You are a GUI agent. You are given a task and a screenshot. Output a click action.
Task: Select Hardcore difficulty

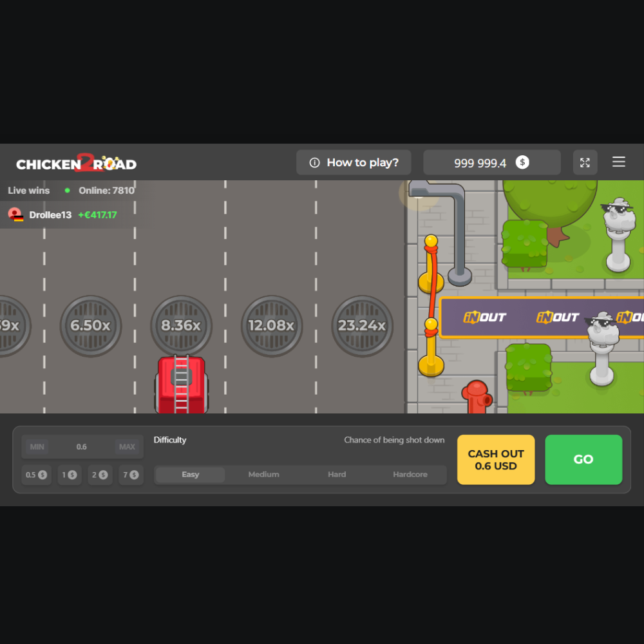(x=410, y=475)
